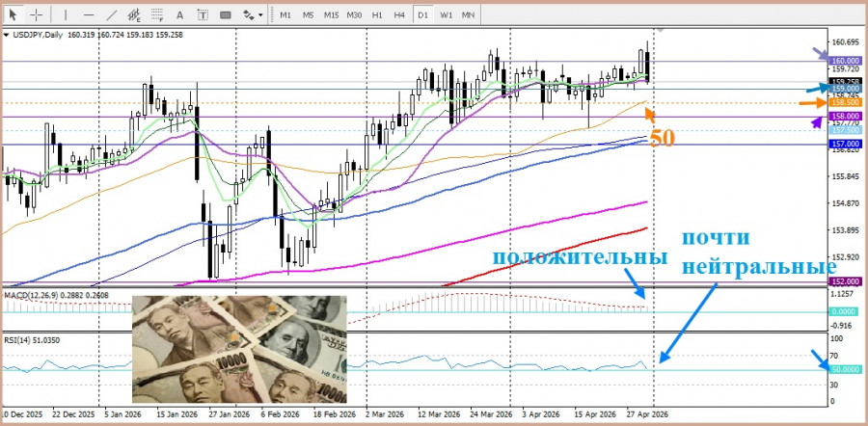868x426 pixels.
Task: Choose the Vertical Line drawing tool
Action: click(x=66, y=14)
